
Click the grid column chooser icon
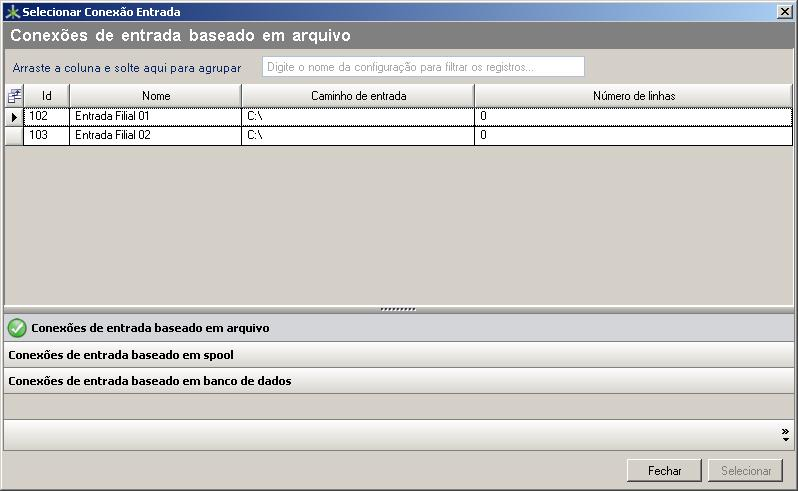tap(14, 96)
